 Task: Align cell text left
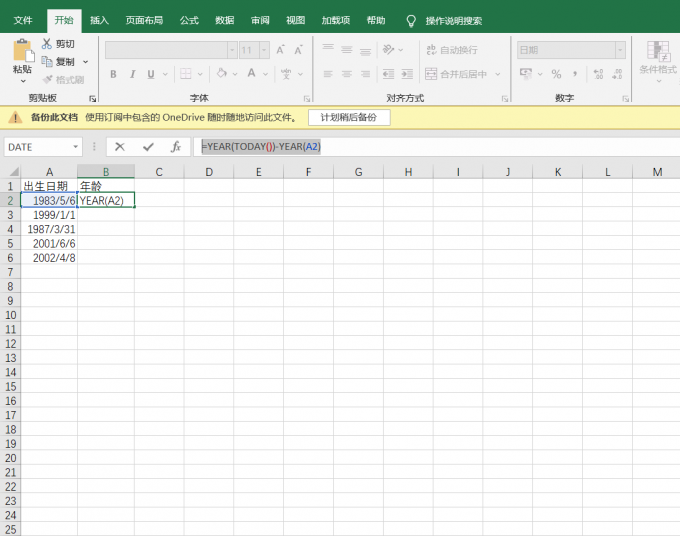pos(328,74)
